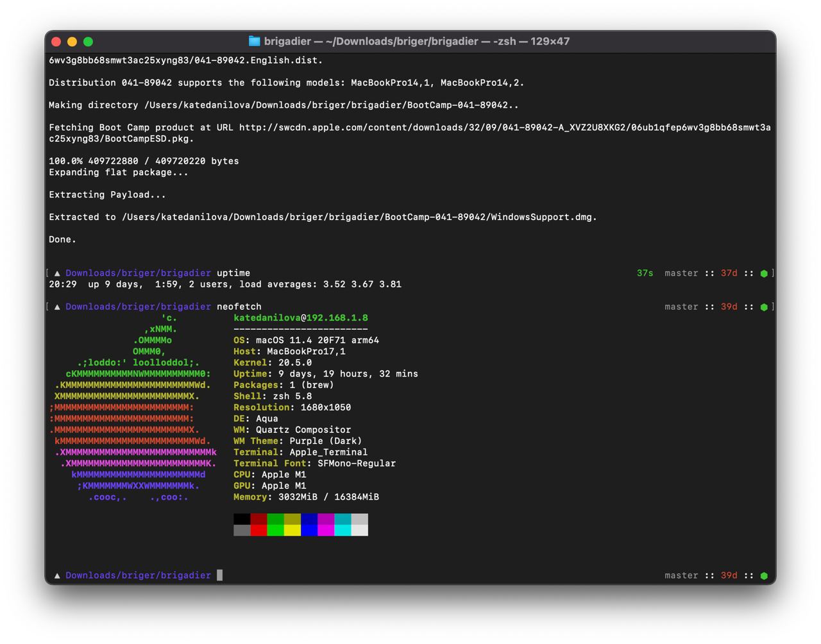
Task: Zoom the Terminal using the green button
Action: point(89,42)
